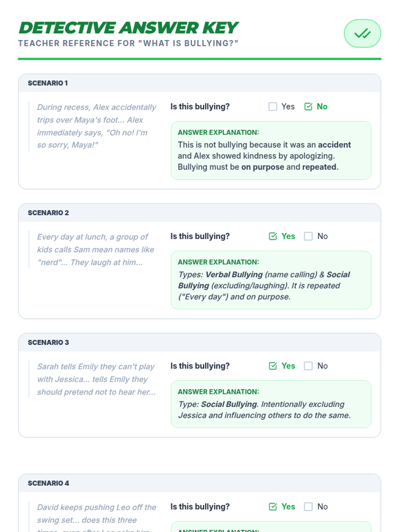Click the Alex and Maya scenario quote
The height and width of the screenshot is (532, 399).
[x=96, y=126]
